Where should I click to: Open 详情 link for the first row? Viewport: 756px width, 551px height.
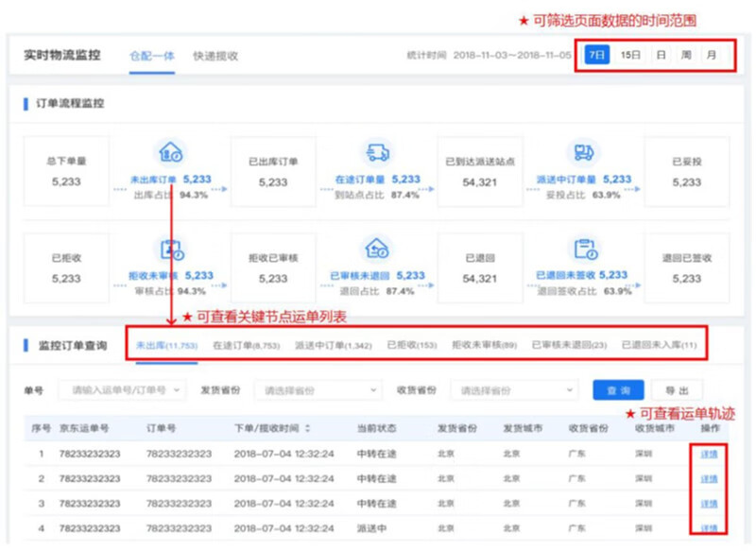(708, 455)
